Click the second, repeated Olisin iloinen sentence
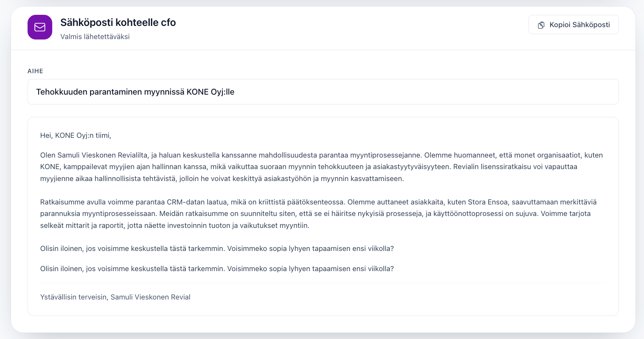This screenshot has width=644, height=339. 217,269
